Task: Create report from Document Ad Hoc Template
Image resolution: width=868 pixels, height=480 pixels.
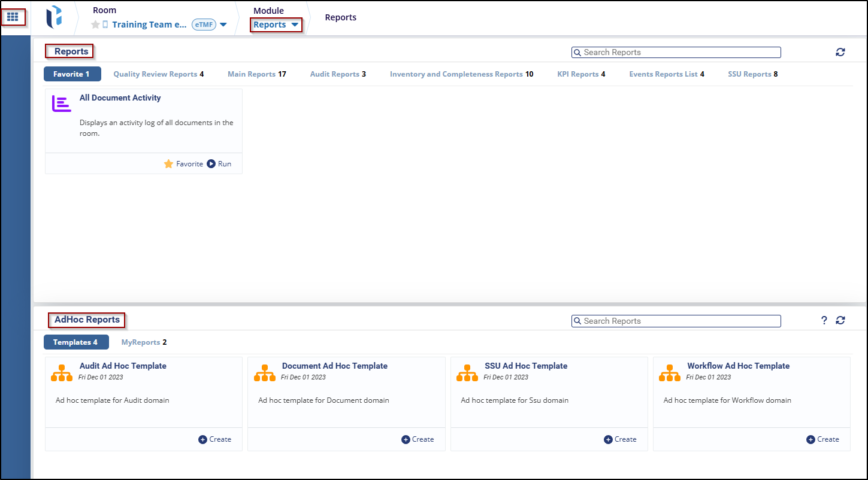Action: [418, 439]
